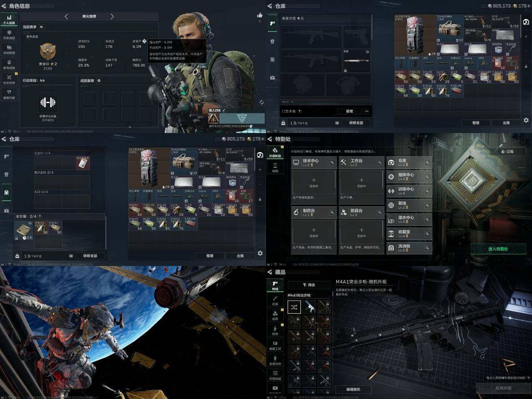Toggle list view icon beside 1.3/74千克, 安全箱 screen
Image resolution: width=532 pixels, height=399 pixels.
[71, 256]
